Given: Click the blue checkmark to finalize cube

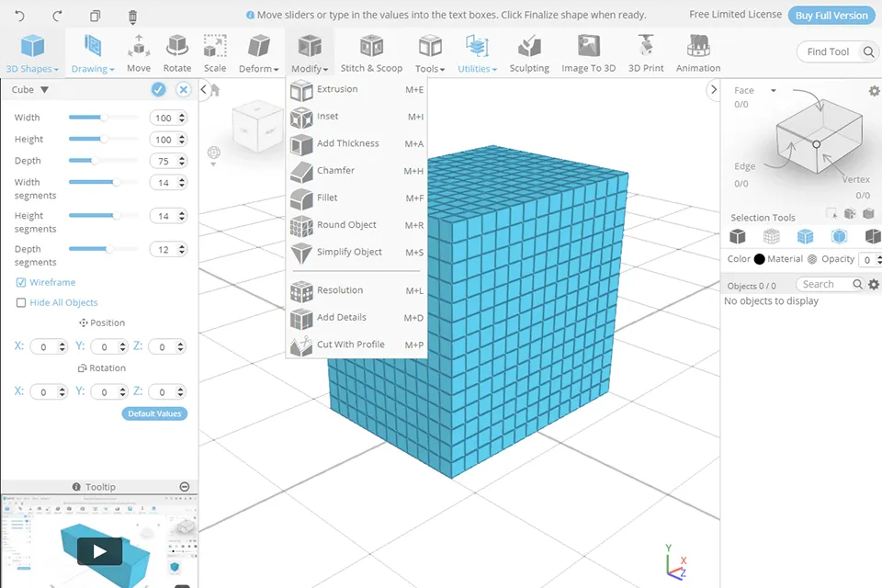Looking at the screenshot, I should 158,89.
